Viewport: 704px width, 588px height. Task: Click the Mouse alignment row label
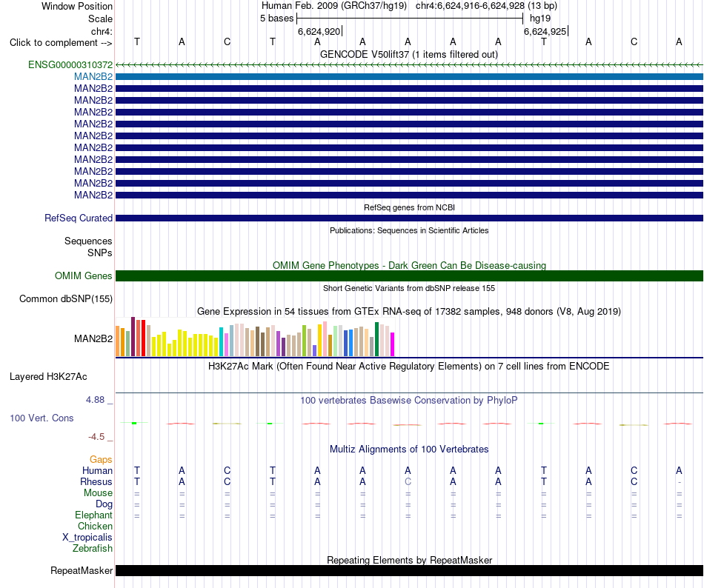coord(98,493)
